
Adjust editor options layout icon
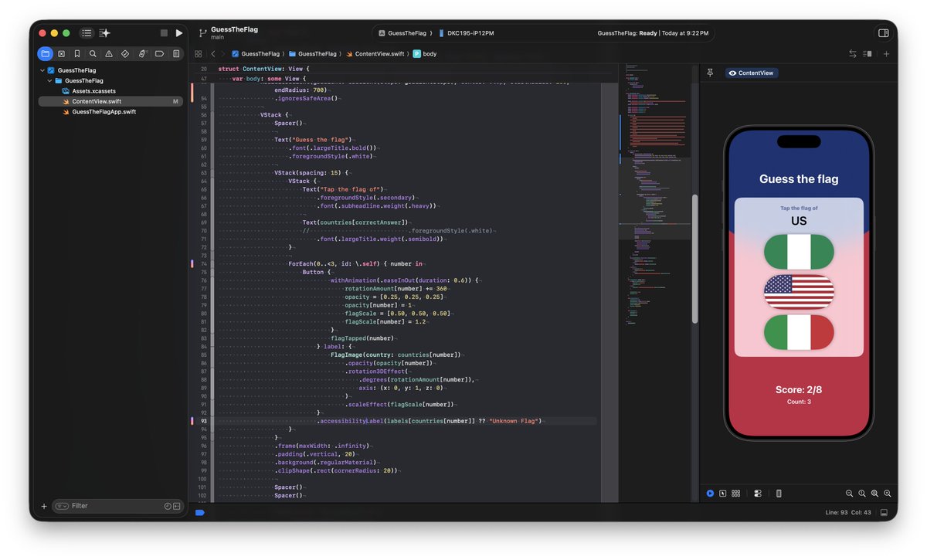pos(868,54)
